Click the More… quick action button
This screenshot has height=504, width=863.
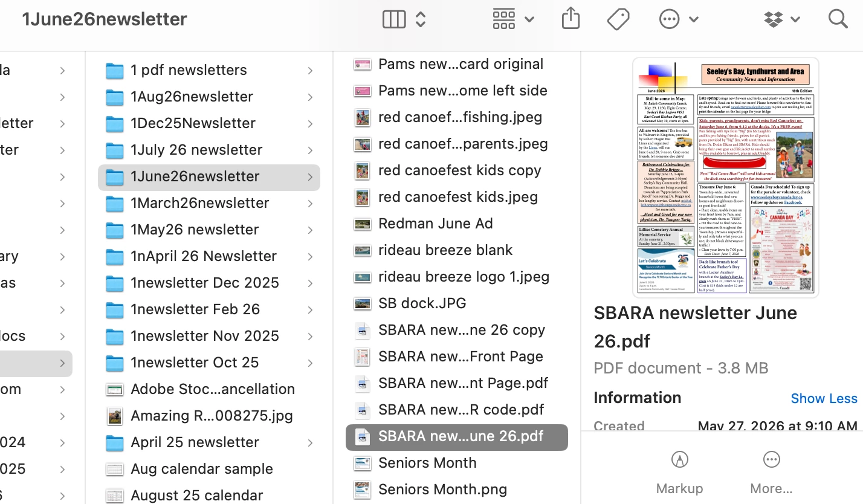click(x=771, y=472)
